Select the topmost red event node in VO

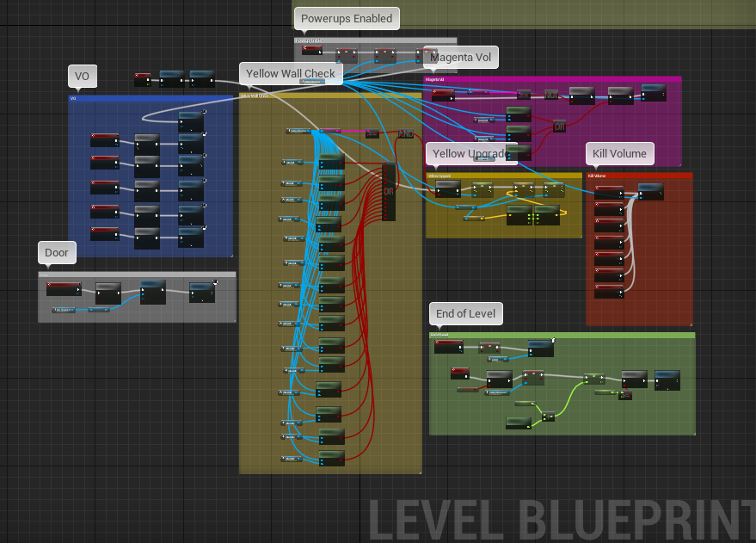[x=105, y=139]
